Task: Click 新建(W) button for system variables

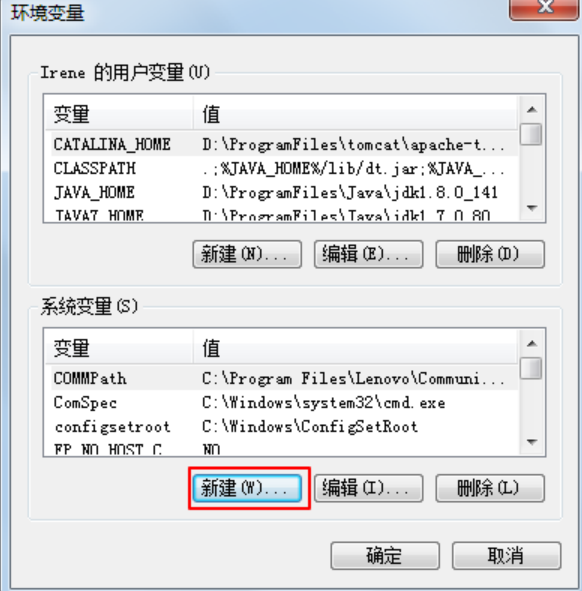Action: click(247, 488)
